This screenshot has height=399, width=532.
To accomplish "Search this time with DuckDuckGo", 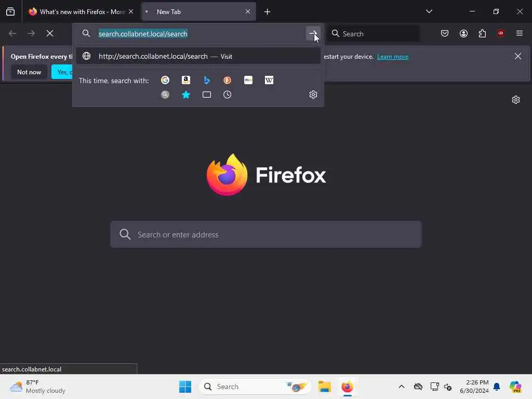I will (x=228, y=80).
